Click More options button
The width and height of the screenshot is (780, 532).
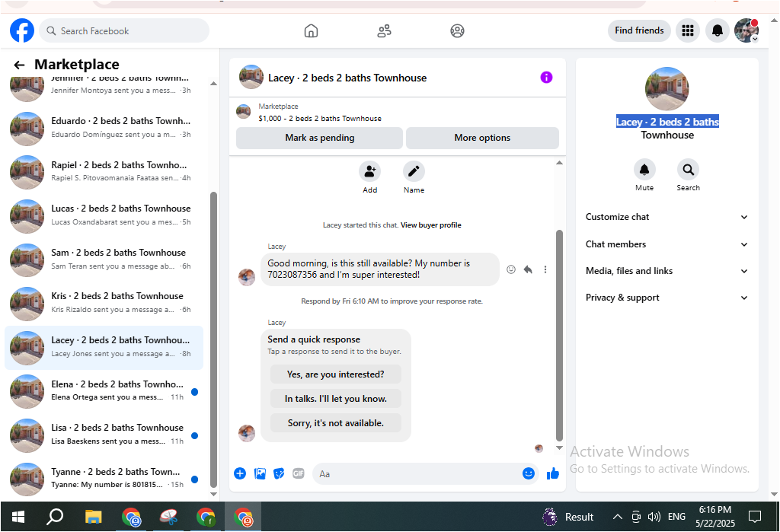pos(482,139)
